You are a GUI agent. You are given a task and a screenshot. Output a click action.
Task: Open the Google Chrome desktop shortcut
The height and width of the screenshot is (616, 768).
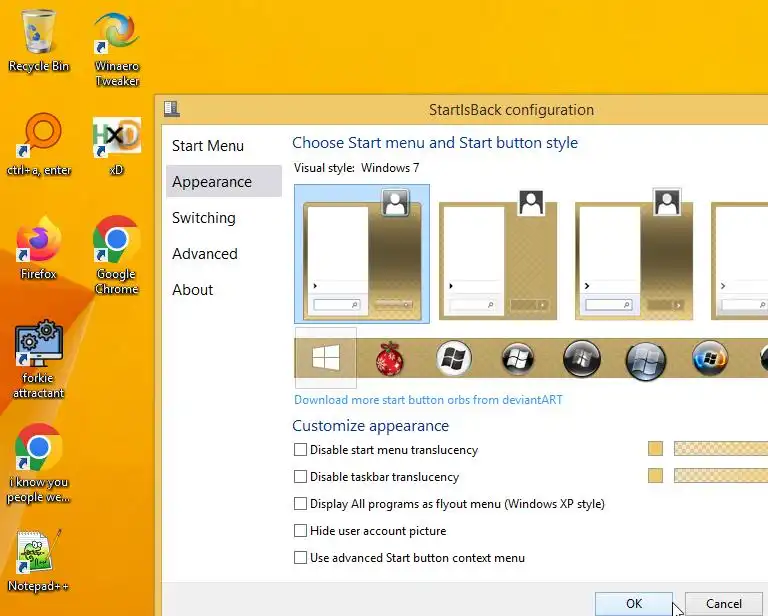point(117,256)
